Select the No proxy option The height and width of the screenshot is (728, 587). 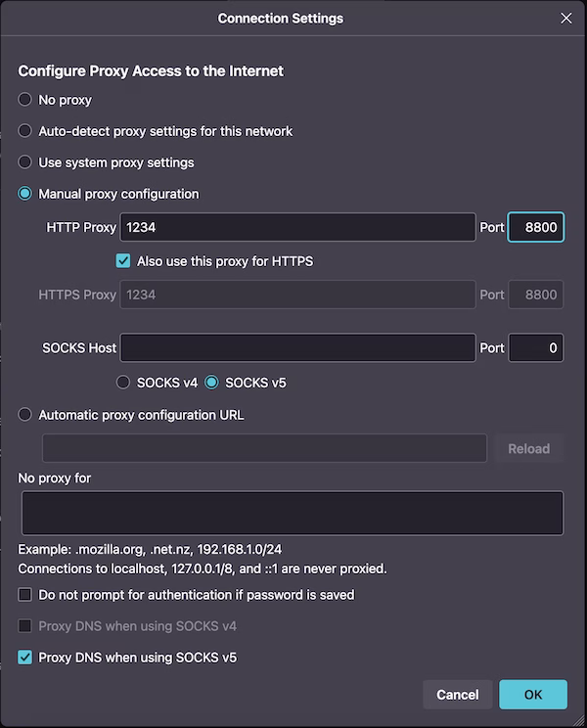pyautogui.click(x=25, y=100)
